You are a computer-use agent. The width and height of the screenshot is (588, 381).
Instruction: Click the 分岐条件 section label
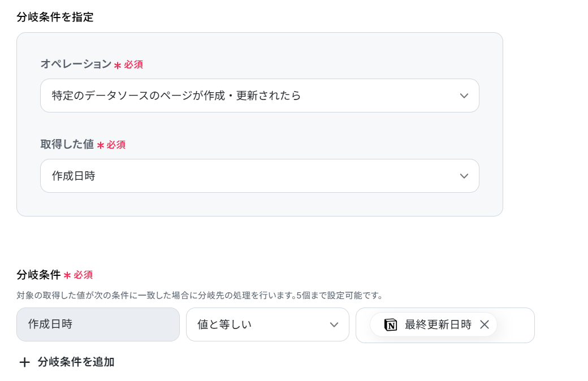pyautogui.click(x=38, y=275)
